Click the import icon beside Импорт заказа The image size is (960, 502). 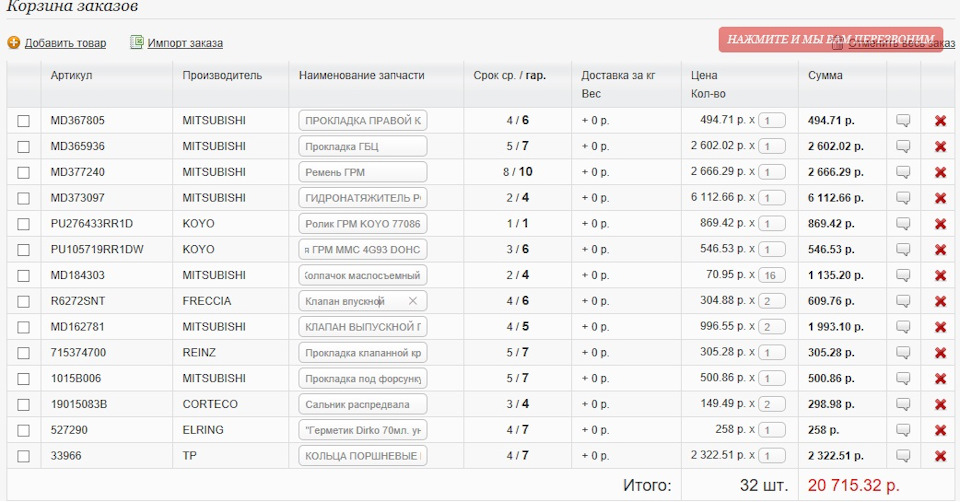tap(137, 42)
